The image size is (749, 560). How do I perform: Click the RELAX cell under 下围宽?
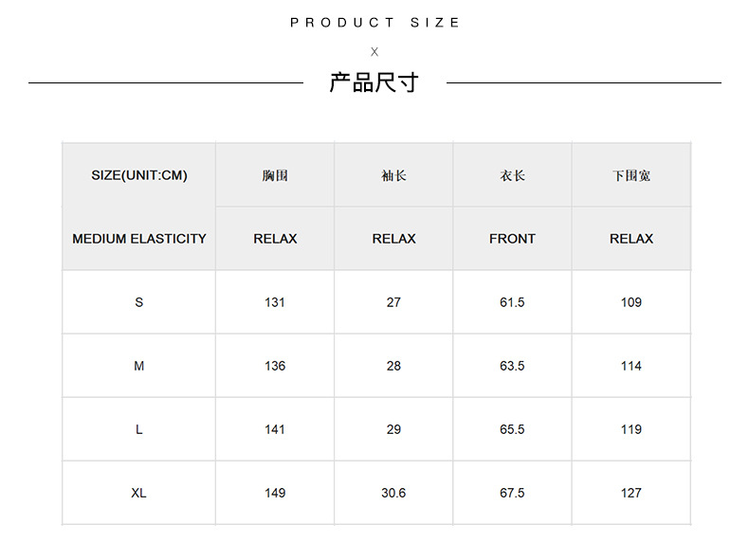tap(631, 239)
